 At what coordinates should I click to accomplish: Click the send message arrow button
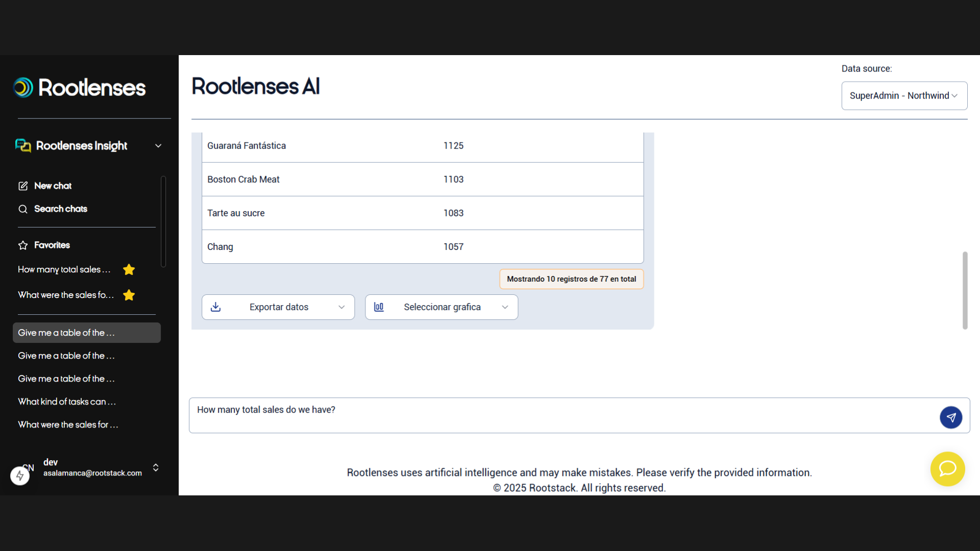(951, 417)
